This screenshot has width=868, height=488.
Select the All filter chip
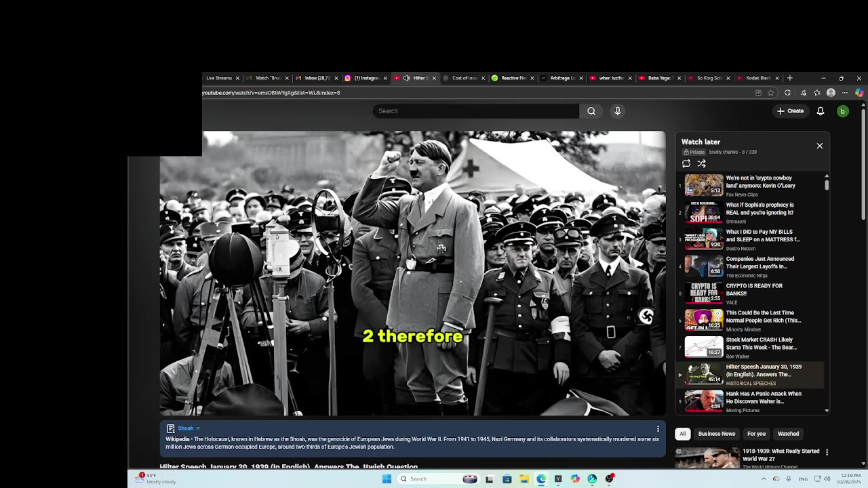pos(683,434)
